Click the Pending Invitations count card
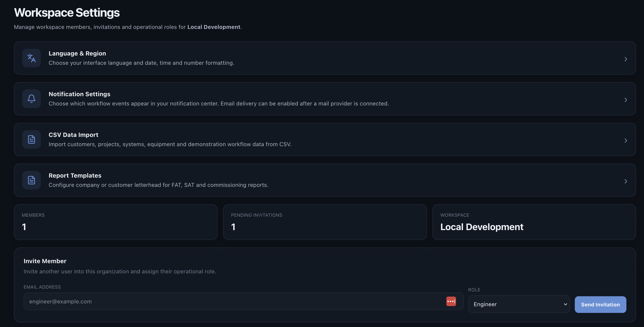This screenshot has width=644, height=327. click(x=325, y=222)
